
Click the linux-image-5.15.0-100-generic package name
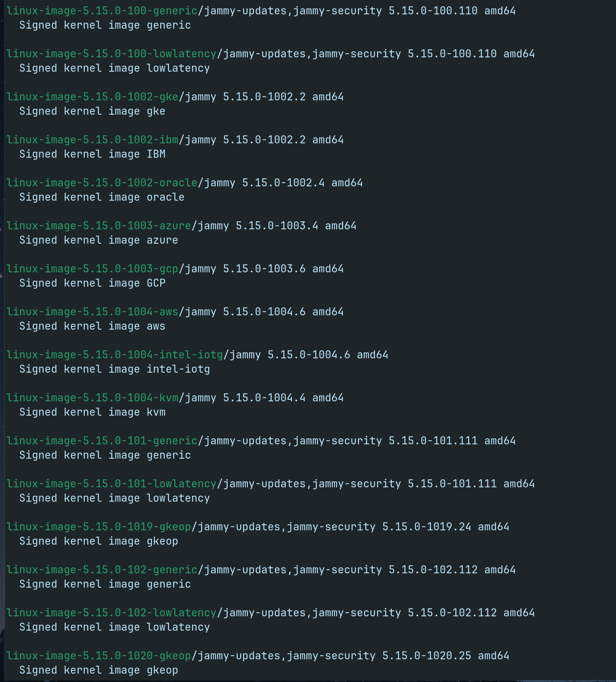(x=102, y=11)
